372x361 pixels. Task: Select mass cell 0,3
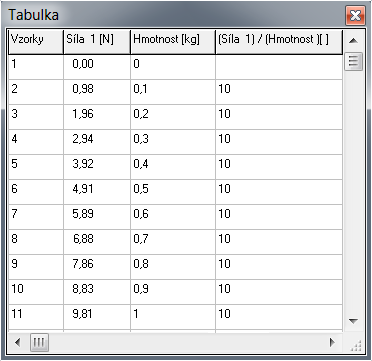[x=173, y=142]
